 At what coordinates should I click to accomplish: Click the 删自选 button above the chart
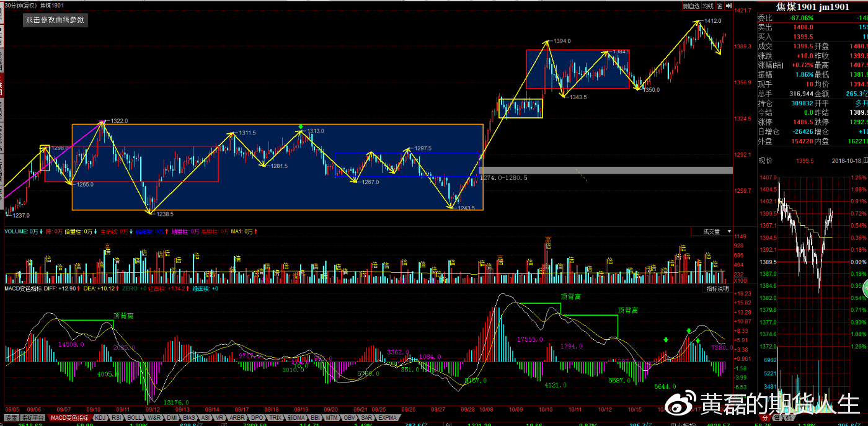tap(691, 6)
